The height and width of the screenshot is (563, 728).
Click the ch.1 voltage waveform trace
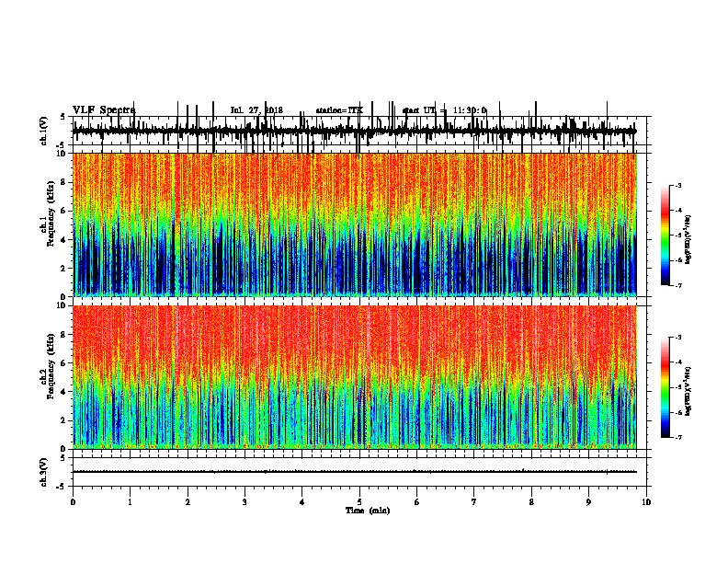[354, 131]
